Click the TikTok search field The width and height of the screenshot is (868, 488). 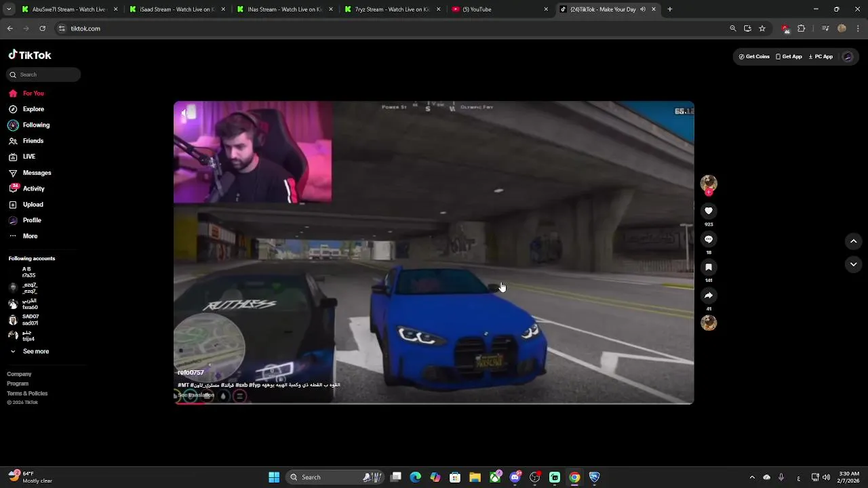pos(44,75)
